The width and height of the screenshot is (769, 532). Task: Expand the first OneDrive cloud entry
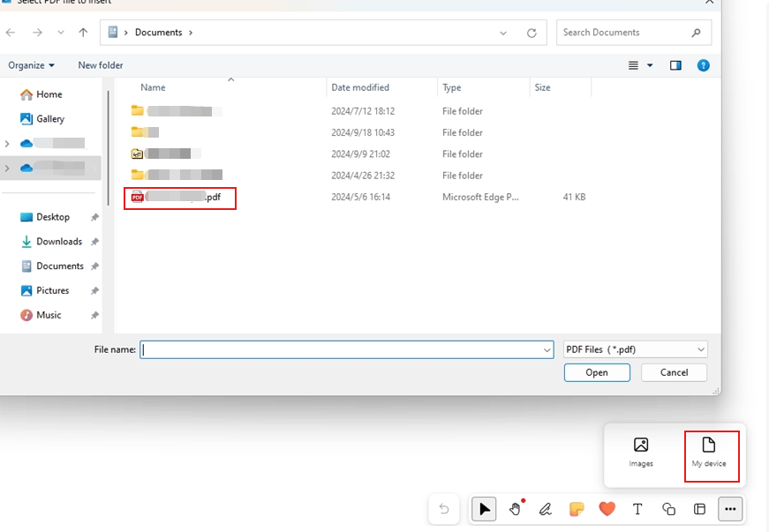(x=7, y=144)
